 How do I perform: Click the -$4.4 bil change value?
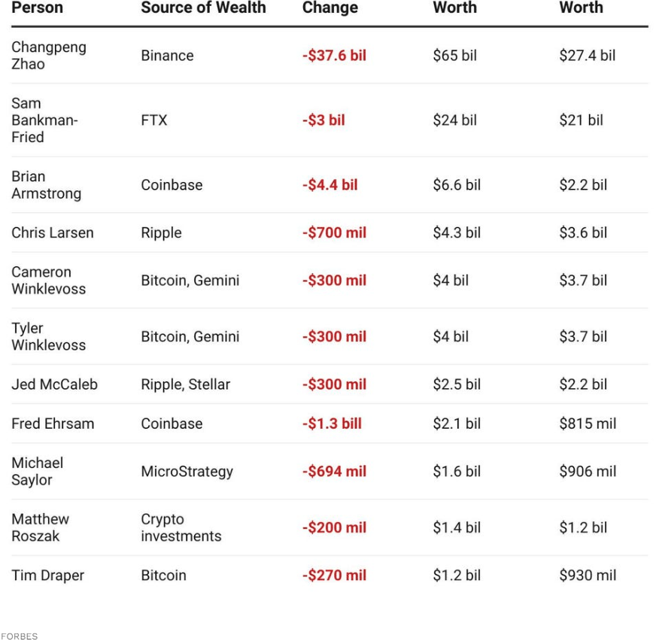click(x=330, y=185)
